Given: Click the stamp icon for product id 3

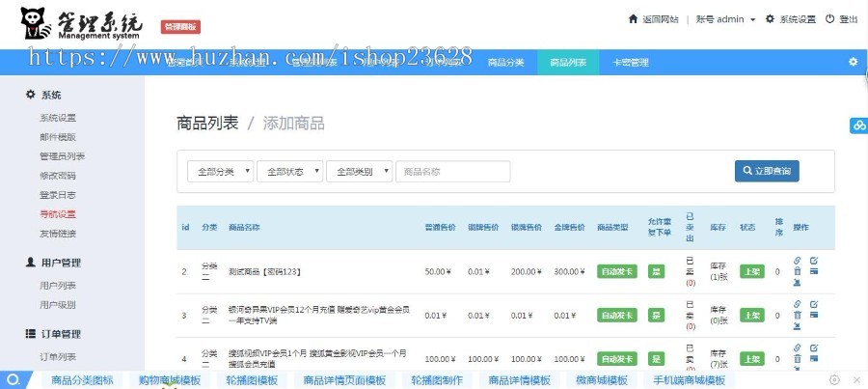Looking at the screenshot, I should pos(798,326).
